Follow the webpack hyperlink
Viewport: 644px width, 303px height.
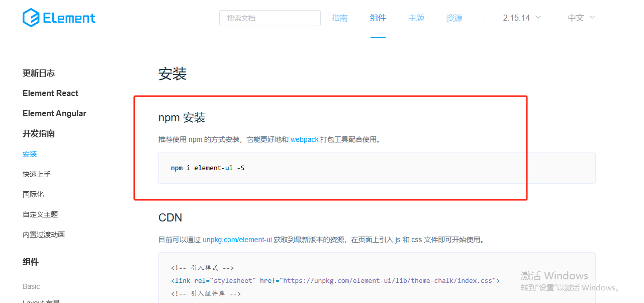tap(305, 139)
